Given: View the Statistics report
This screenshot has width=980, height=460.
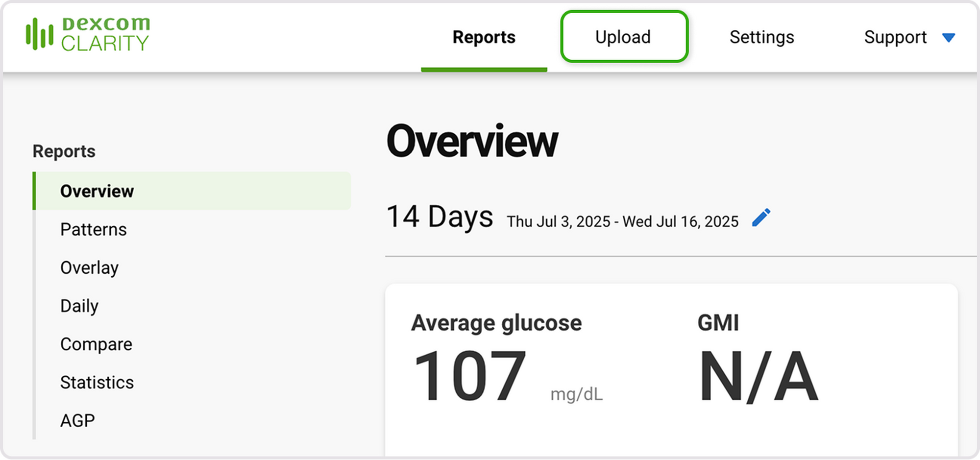Looking at the screenshot, I should (97, 382).
